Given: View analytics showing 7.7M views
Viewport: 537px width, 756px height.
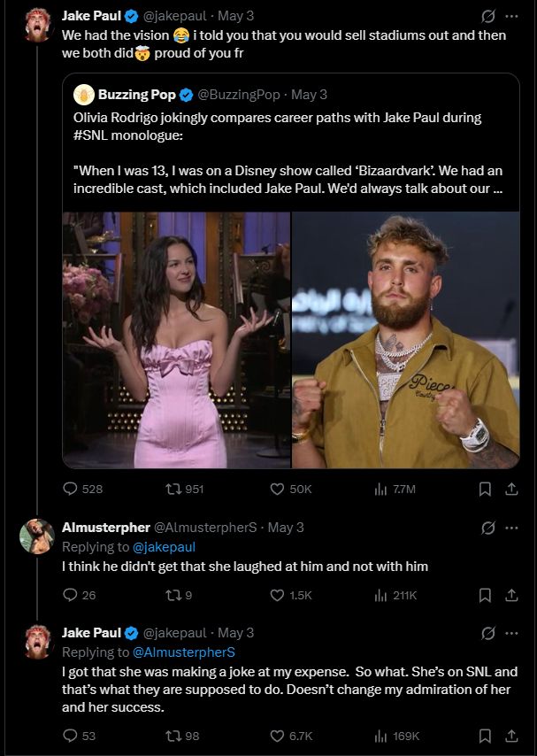Looking at the screenshot, I should click(x=395, y=490).
